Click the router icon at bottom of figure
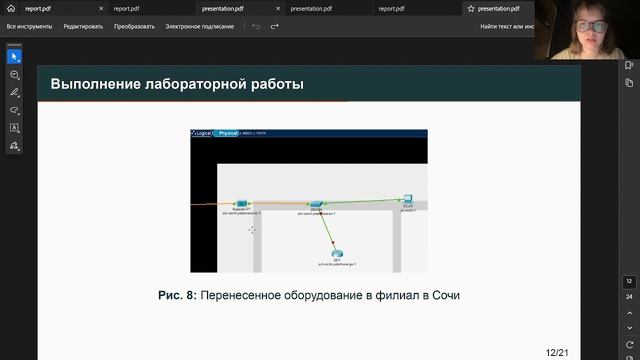The image size is (640, 360). point(337,254)
